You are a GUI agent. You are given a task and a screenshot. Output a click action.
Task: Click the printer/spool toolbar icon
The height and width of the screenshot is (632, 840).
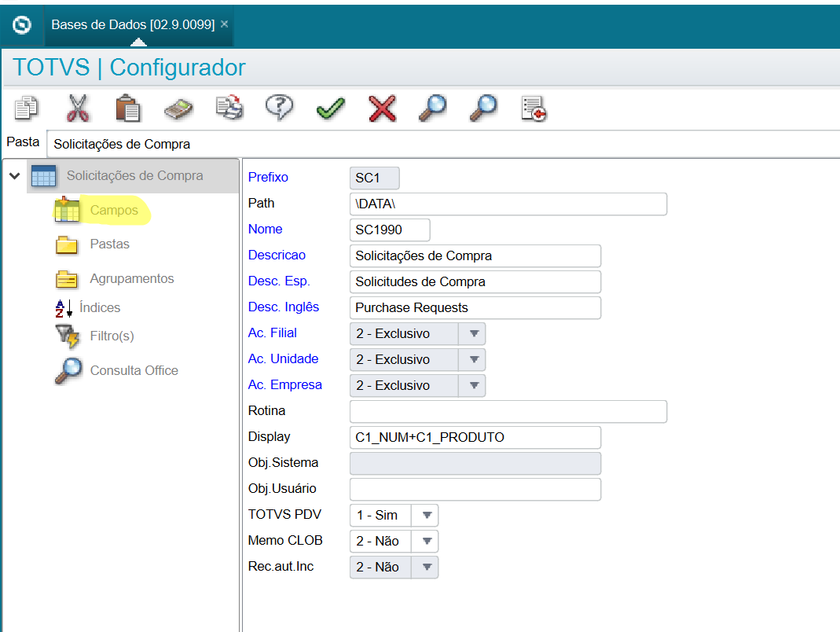pos(229,108)
